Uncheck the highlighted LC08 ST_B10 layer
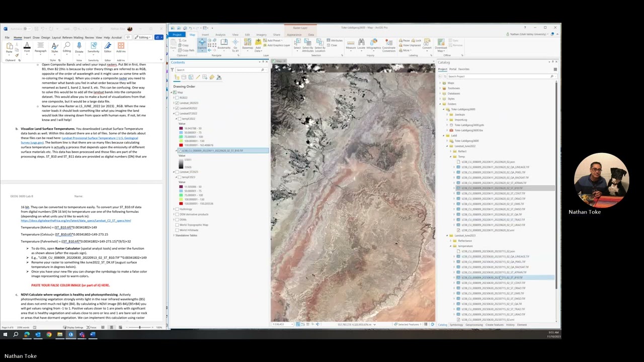644x362 pixels. click(x=180, y=151)
